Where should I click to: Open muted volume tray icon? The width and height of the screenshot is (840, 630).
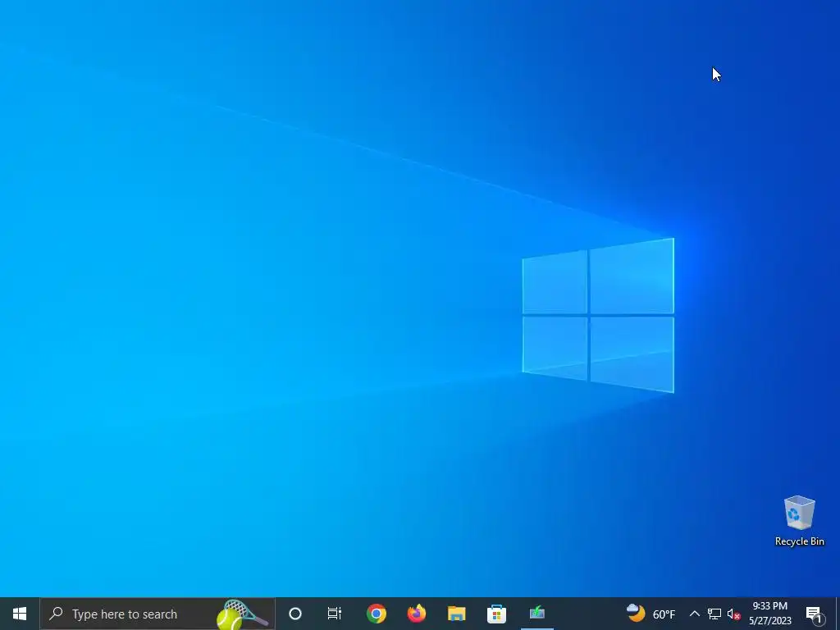[x=734, y=614]
